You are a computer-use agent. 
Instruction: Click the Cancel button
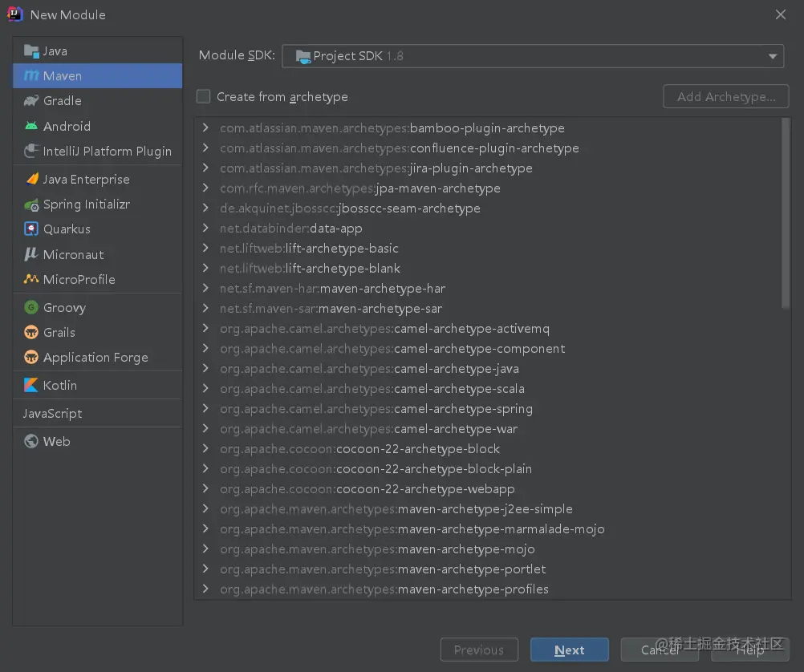pyautogui.click(x=660, y=650)
